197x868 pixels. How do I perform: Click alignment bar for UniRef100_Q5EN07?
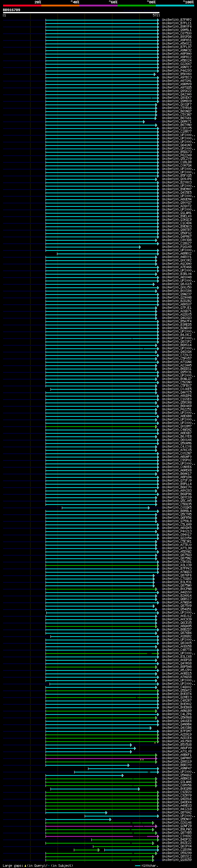(x=78, y=819)
